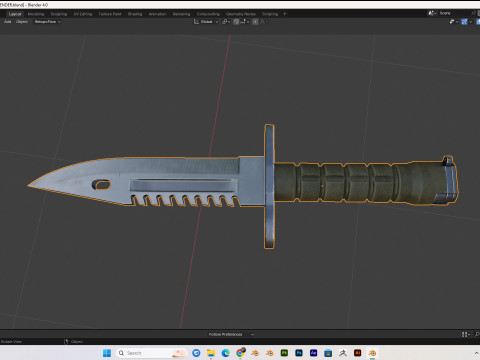Open the snapping options dropdown

(245, 22)
